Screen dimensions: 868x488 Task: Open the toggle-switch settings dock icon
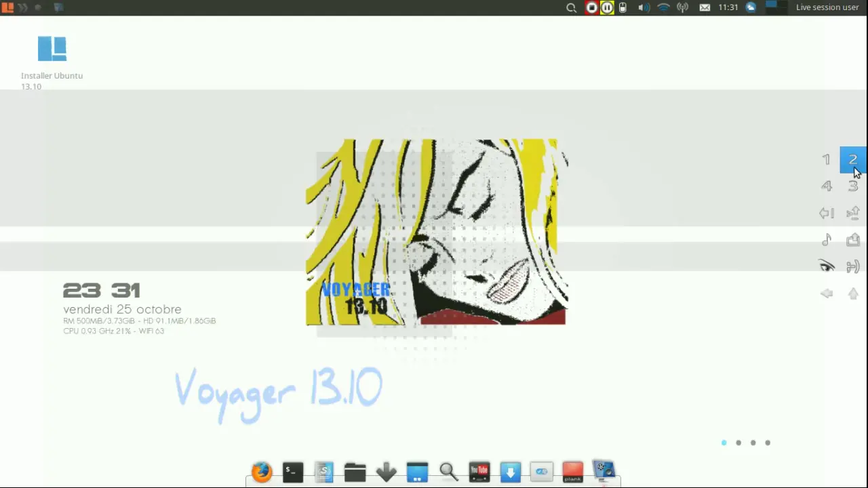click(542, 472)
